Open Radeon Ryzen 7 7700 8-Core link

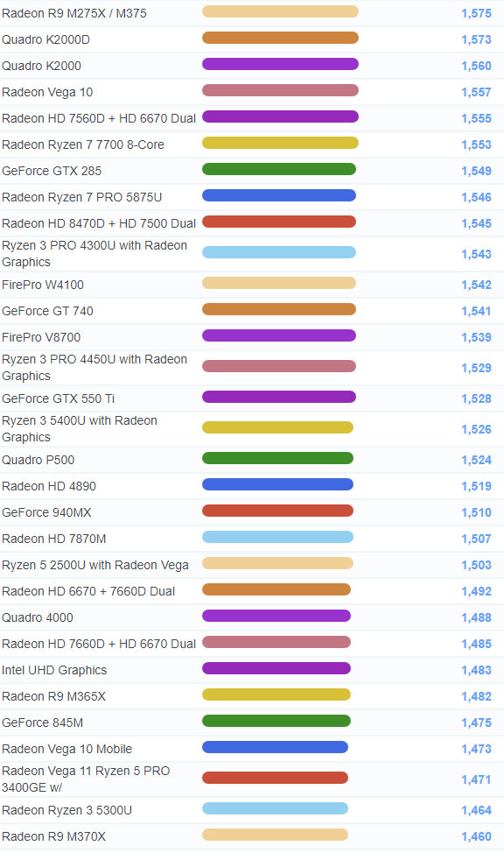pyautogui.click(x=83, y=145)
